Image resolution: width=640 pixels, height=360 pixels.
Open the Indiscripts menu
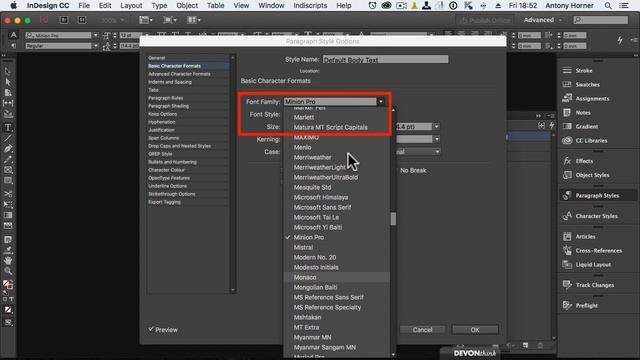coord(310,6)
